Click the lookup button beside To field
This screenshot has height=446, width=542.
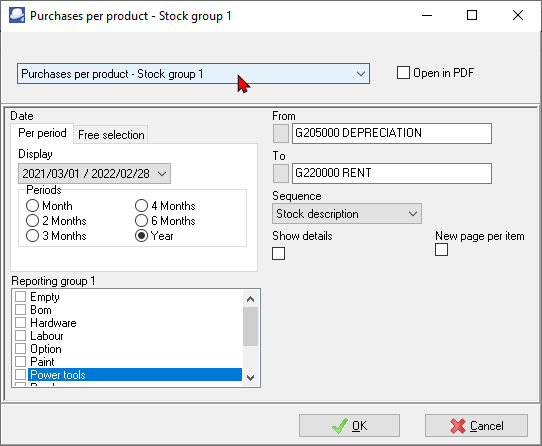coord(281,174)
